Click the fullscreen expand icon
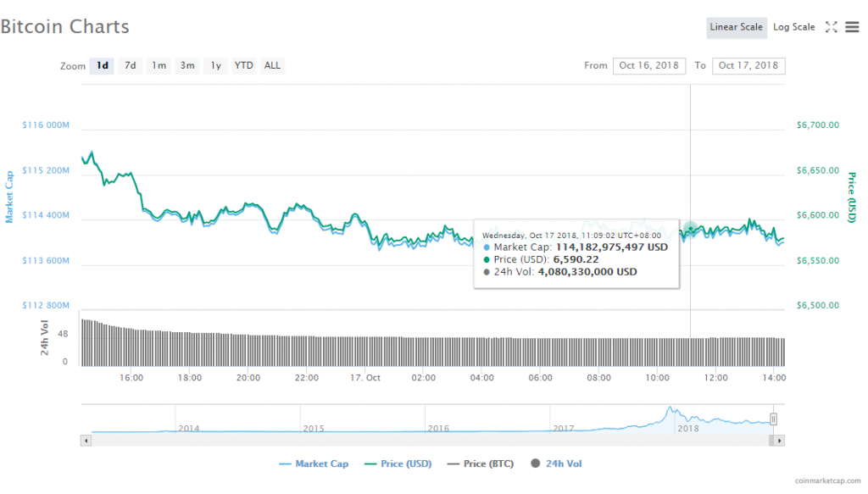 coord(832,27)
